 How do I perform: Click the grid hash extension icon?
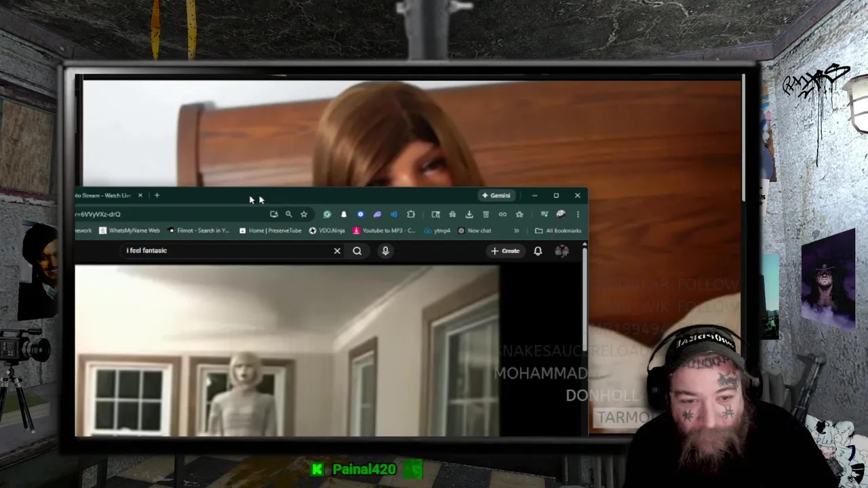452,214
